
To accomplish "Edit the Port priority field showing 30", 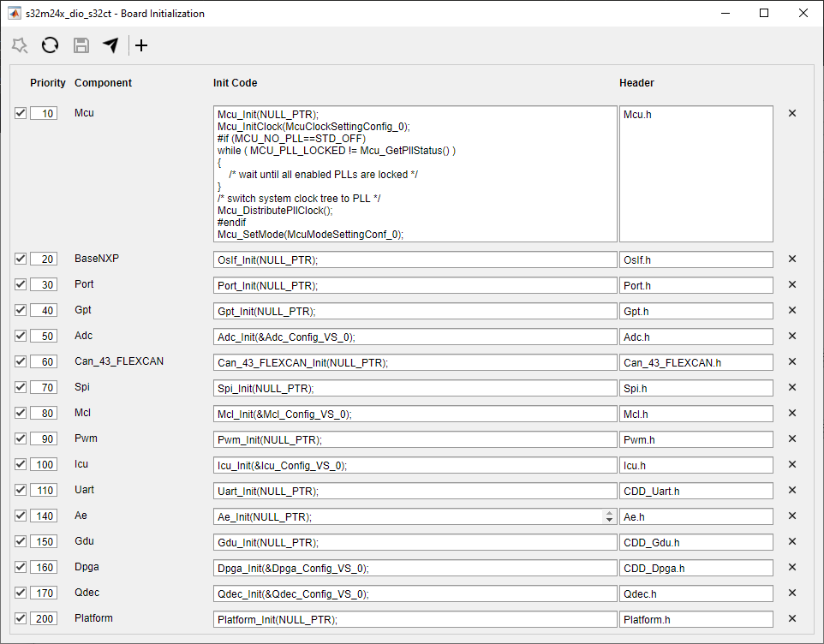I will pos(44,285).
